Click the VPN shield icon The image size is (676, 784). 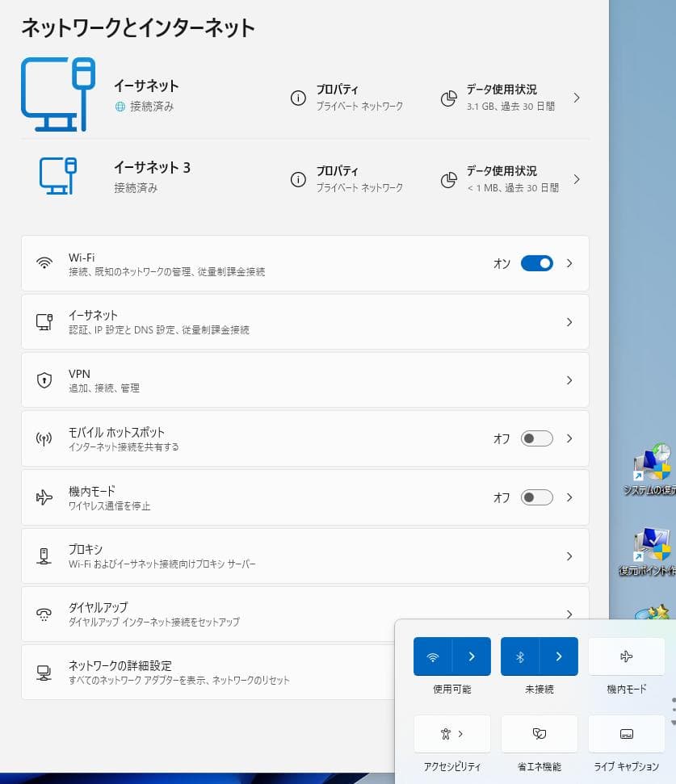point(44,379)
